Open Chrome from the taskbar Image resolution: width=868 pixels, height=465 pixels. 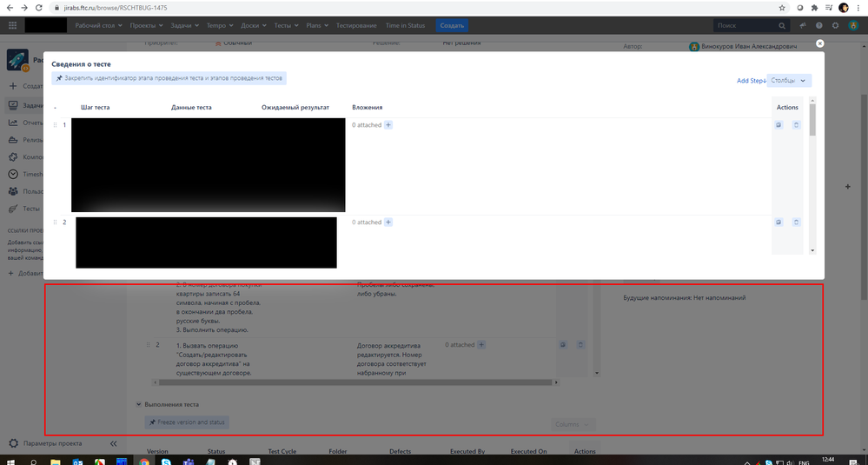click(144, 461)
